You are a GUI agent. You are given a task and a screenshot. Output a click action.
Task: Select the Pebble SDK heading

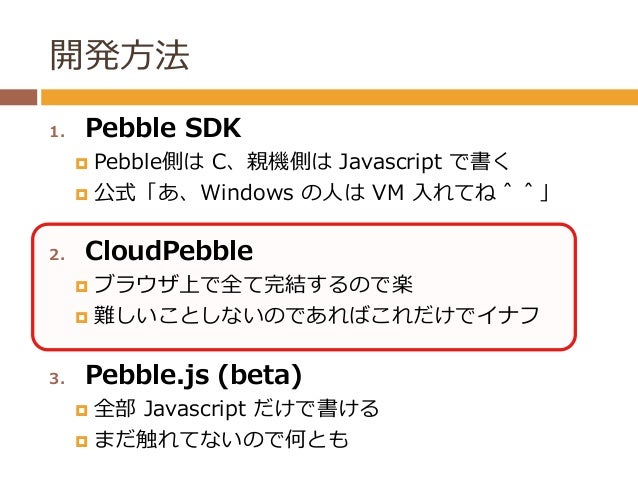163,128
